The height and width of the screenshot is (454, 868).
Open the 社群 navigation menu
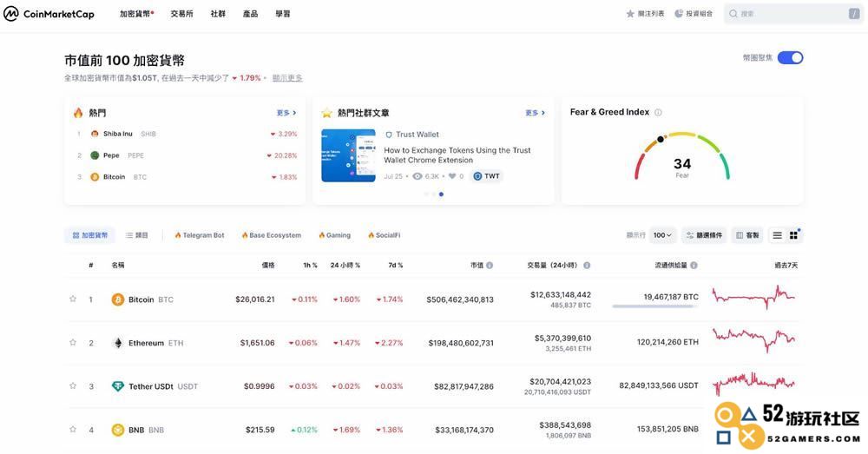(218, 14)
